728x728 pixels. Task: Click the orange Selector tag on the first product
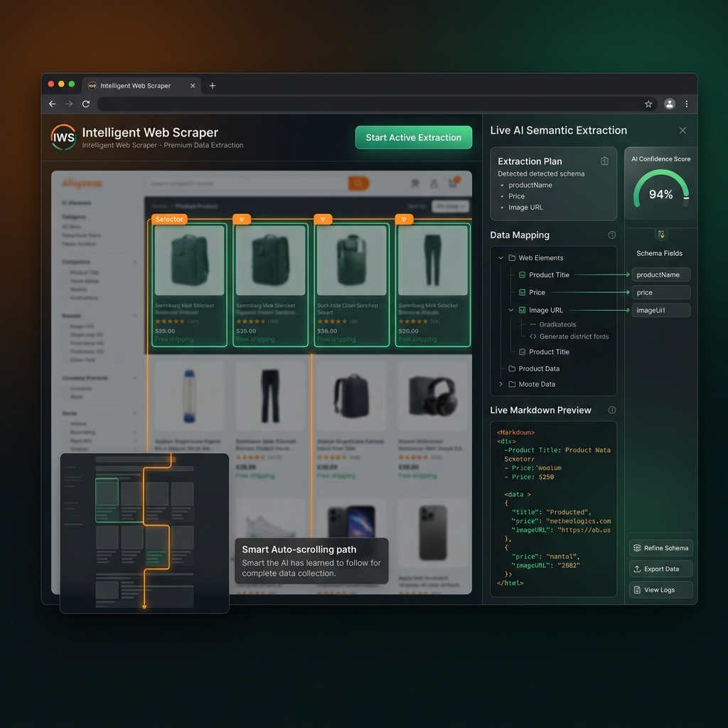(x=169, y=219)
